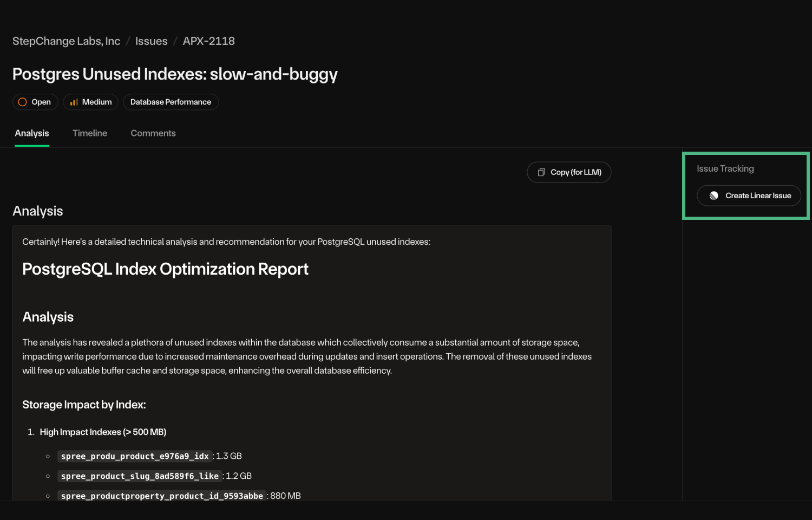Click the orange status circle in the Open badge

pyautogui.click(x=23, y=102)
